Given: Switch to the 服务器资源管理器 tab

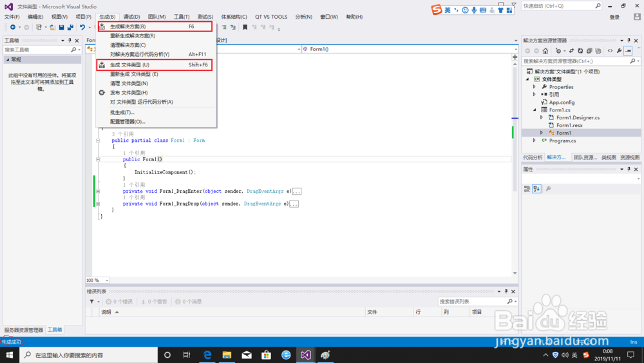Looking at the screenshot, I should pyautogui.click(x=23, y=329).
